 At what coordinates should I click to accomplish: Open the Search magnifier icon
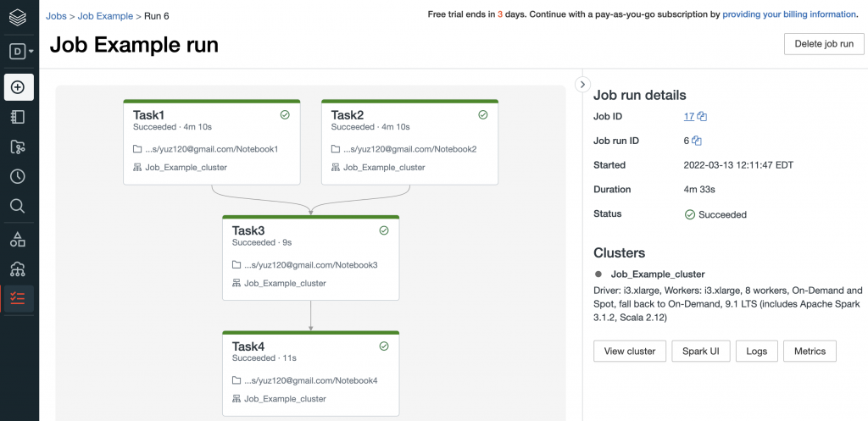[x=18, y=207]
